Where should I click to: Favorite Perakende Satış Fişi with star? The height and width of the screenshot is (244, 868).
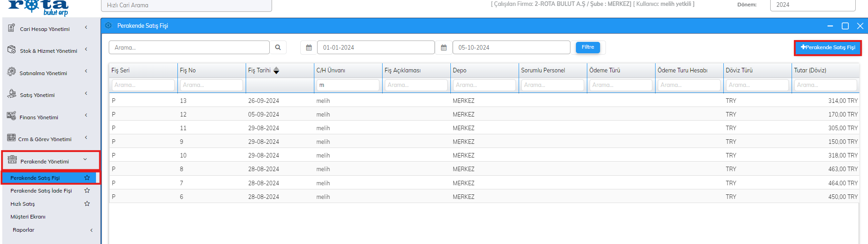87,178
